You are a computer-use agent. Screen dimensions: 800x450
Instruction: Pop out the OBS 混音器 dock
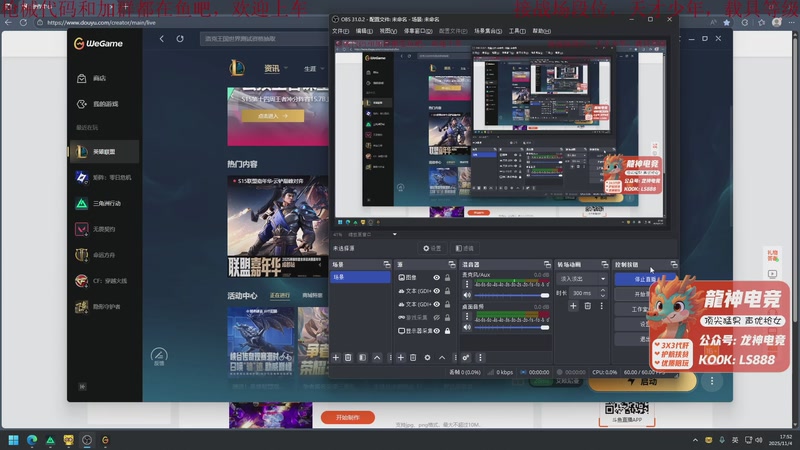[x=547, y=264]
